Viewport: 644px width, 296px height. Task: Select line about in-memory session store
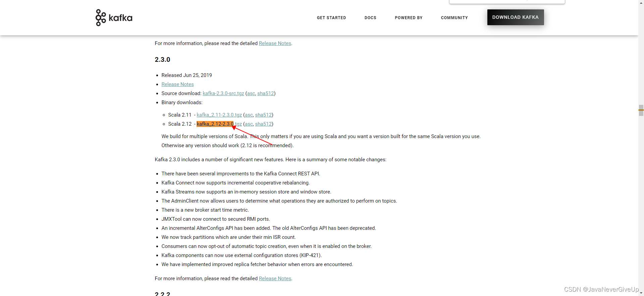pyautogui.click(x=246, y=192)
